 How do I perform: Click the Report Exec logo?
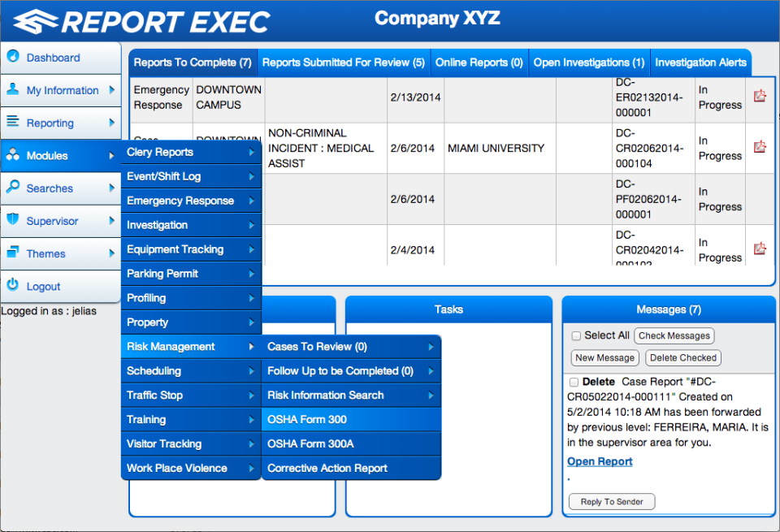pyautogui.click(x=141, y=21)
